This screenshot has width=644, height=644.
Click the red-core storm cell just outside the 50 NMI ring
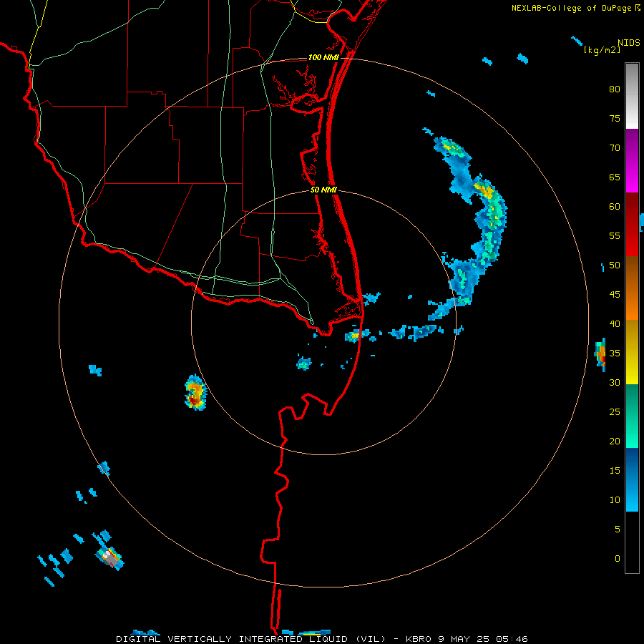pyautogui.click(x=195, y=393)
